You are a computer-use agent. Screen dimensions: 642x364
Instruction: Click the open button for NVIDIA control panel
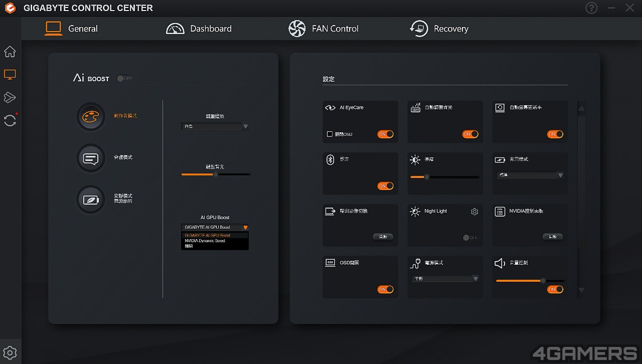(553, 237)
